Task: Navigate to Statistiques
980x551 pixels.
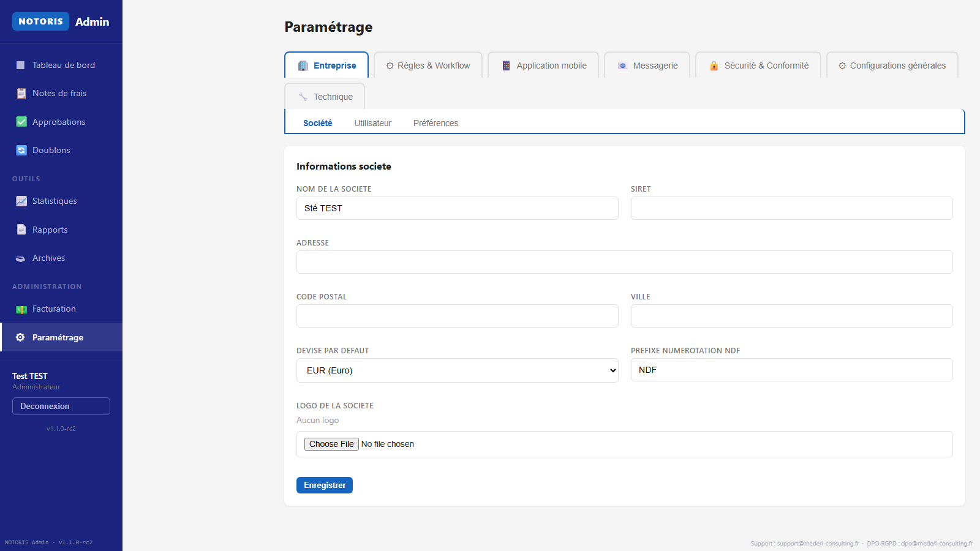Action: coord(61,201)
